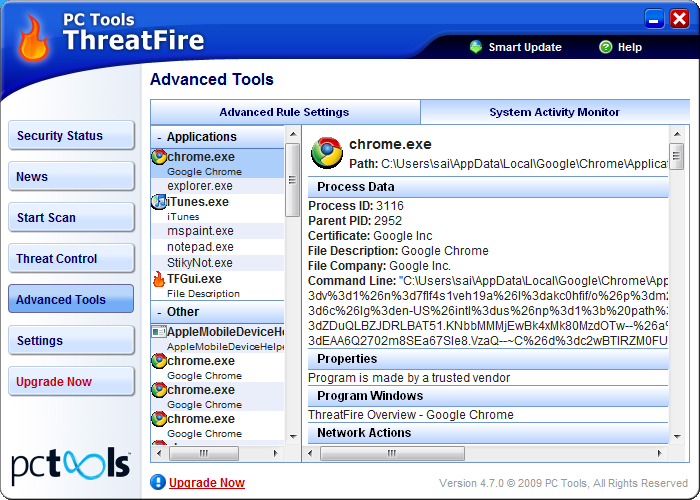
Task: Click the details pane vertical scrollbar thumb
Action: click(x=677, y=156)
